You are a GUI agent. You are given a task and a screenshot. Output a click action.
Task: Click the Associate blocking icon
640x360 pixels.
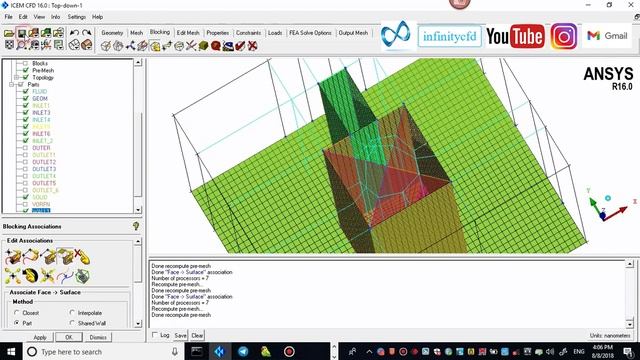[x=155, y=46]
